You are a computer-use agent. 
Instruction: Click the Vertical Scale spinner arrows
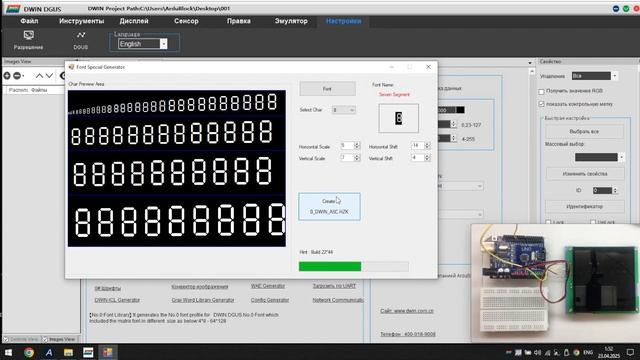[357, 158]
